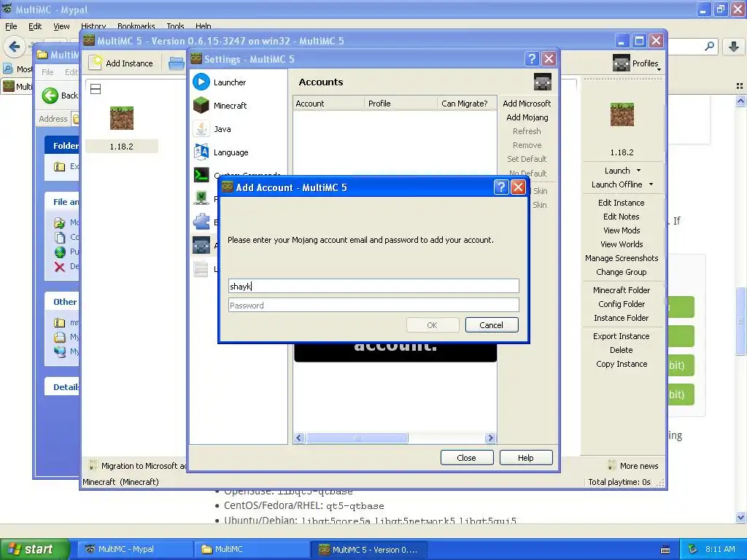747x560 pixels.
Task: Click Cancel in Add Account dialog
Action: click(x=492, y=325)
